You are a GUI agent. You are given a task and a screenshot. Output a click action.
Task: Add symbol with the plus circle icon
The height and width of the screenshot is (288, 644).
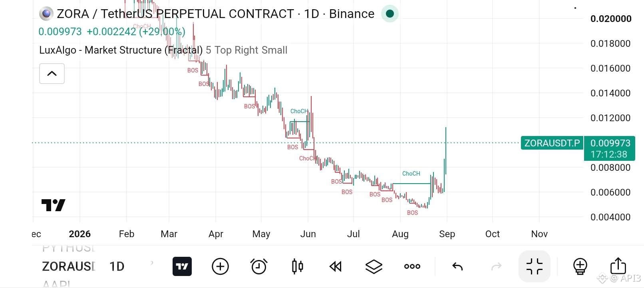tap(220, 266)
